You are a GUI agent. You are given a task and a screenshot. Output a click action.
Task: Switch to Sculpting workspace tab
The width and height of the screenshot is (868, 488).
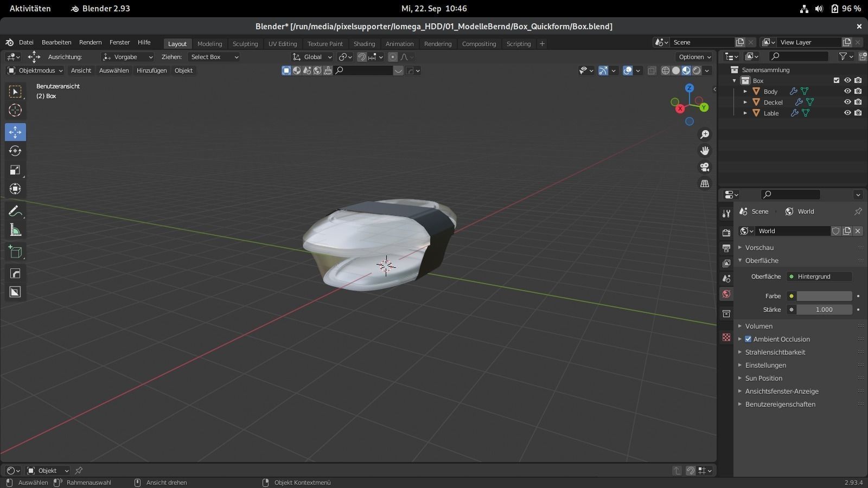tap(245, 43)
